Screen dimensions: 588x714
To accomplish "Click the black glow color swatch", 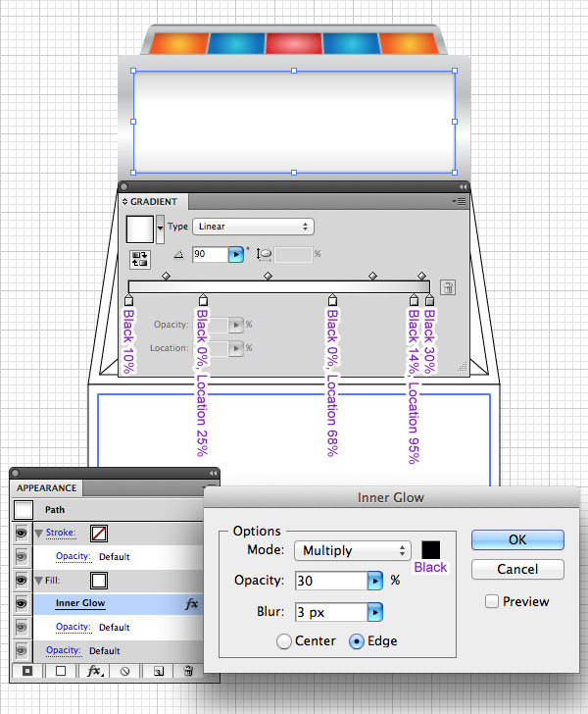I will click(430, 549).
